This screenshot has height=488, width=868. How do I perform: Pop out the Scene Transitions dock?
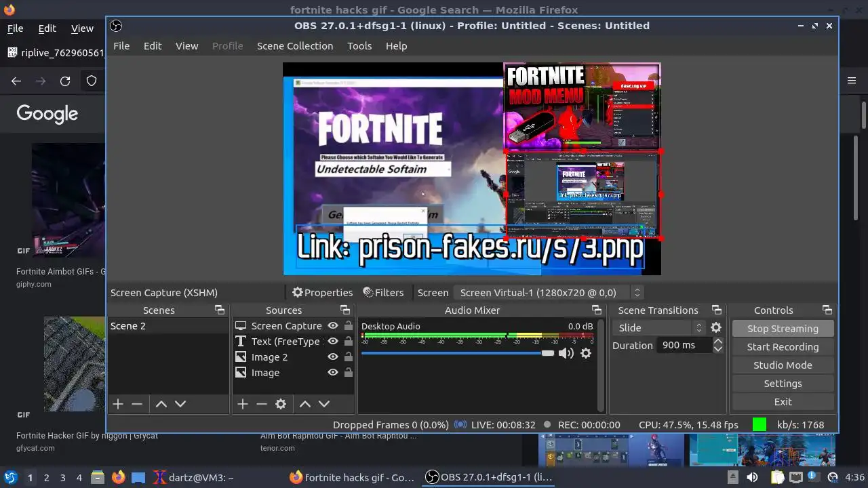click(x=716, y=310)
